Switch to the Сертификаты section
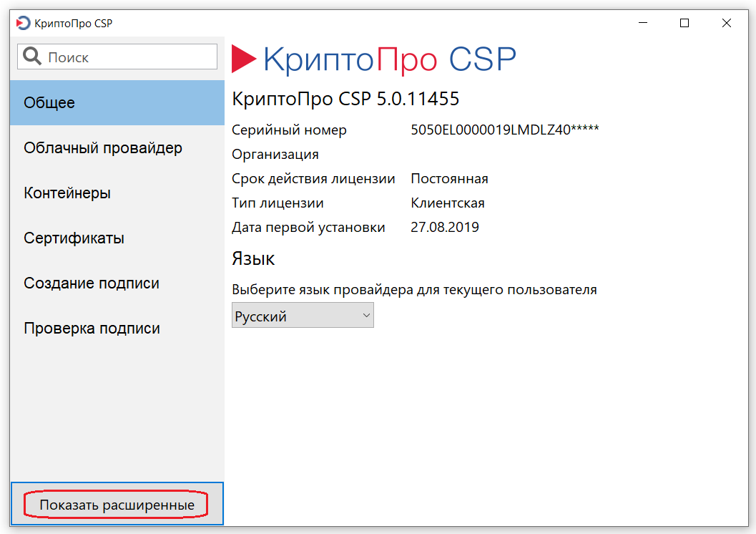The image size is (756, 534). (117, 238)
